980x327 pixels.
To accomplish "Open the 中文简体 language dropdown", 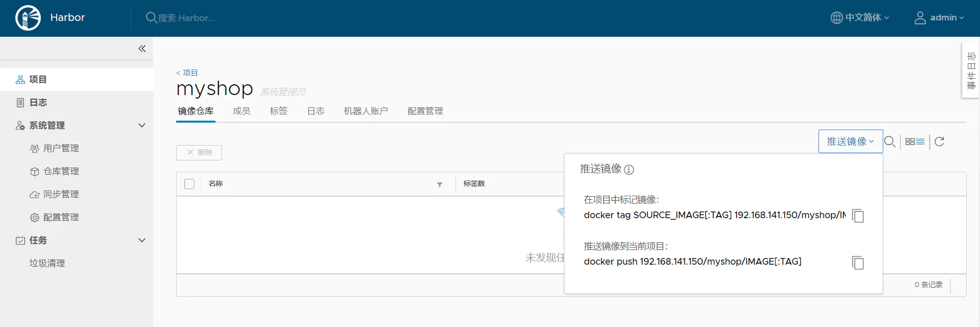I will pyautogui.click(x=860, y=18).
